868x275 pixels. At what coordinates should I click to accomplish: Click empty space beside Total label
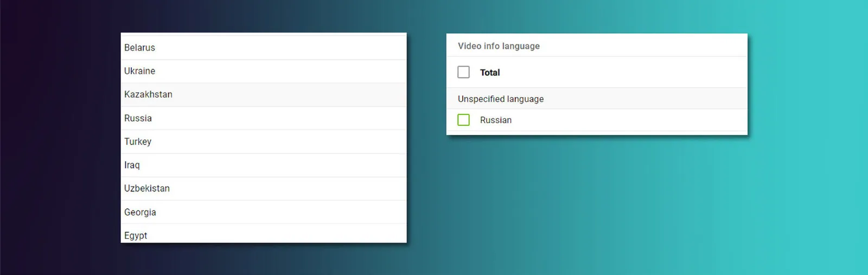pyautogui.click(x=624, y=72)
